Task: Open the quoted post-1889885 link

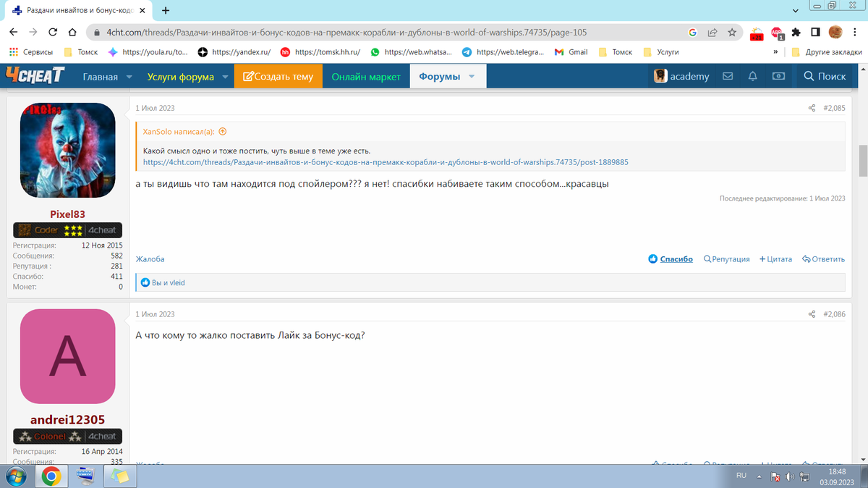Action: point(386,162)
